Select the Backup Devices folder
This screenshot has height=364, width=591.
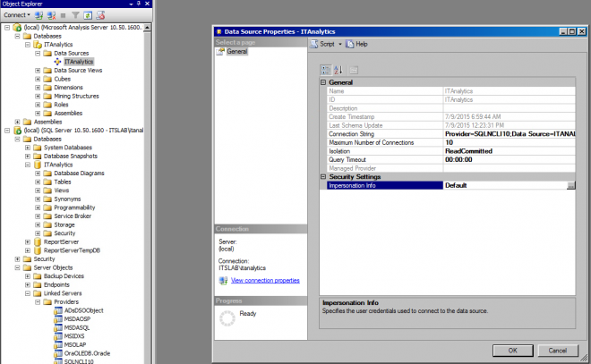64,276
